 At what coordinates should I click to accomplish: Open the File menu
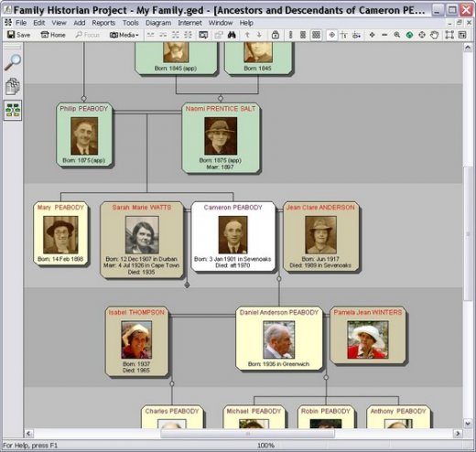coord(21,23)
